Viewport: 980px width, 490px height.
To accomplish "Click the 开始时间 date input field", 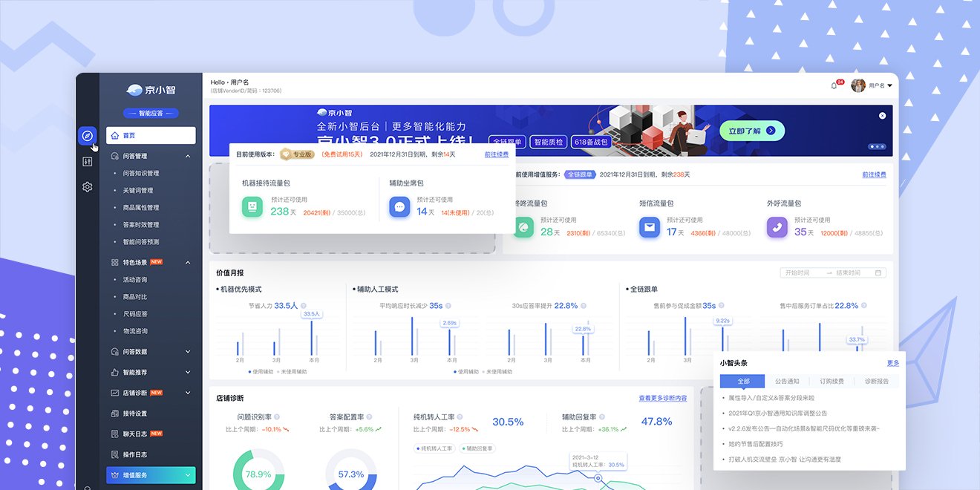I will [802, 272].
